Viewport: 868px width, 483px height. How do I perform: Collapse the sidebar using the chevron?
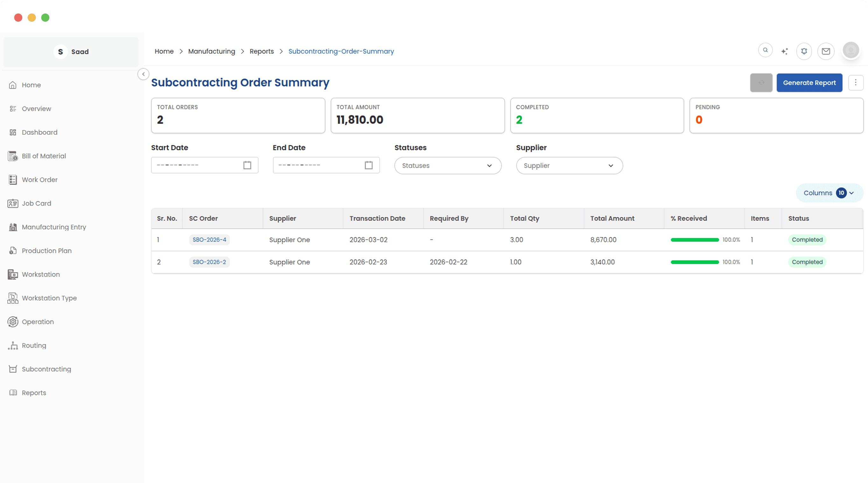(x=143, y=74)
